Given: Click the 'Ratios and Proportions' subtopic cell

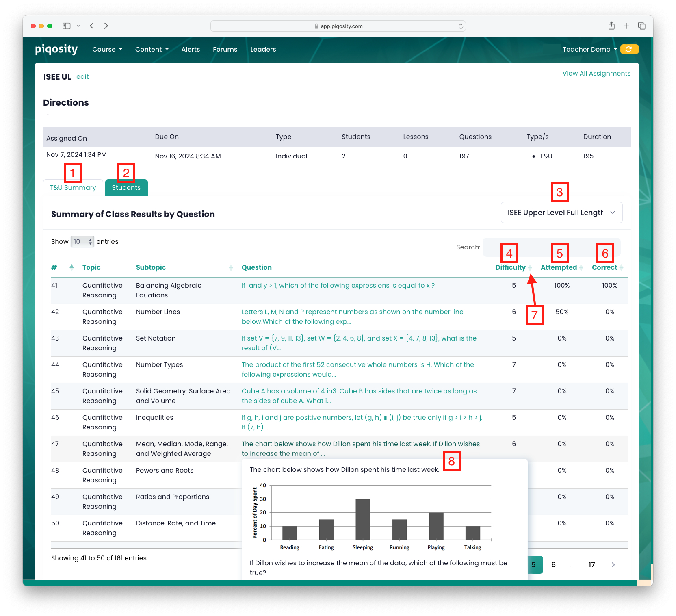Looking at the screenshot, I should 173,497.
